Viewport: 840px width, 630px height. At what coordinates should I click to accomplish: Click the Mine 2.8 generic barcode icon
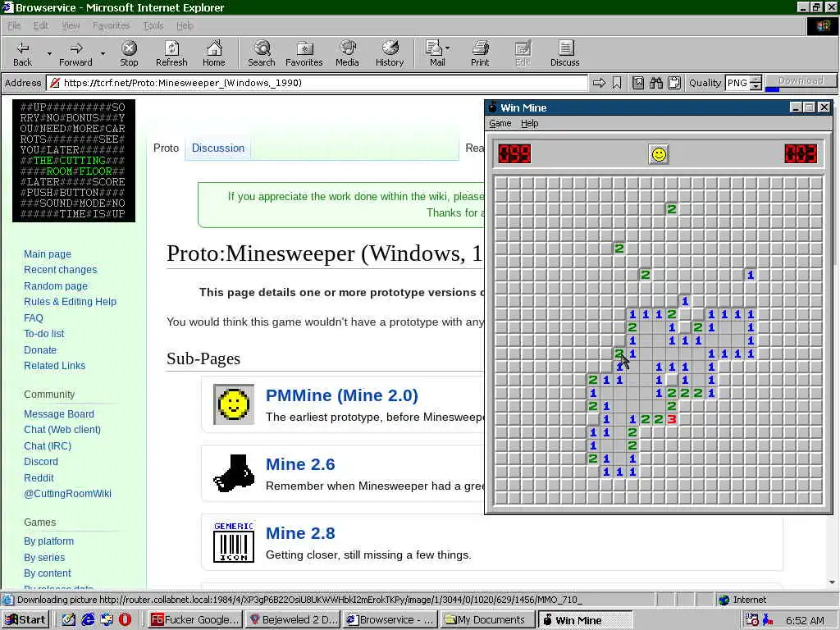click(x=234, y=542)
